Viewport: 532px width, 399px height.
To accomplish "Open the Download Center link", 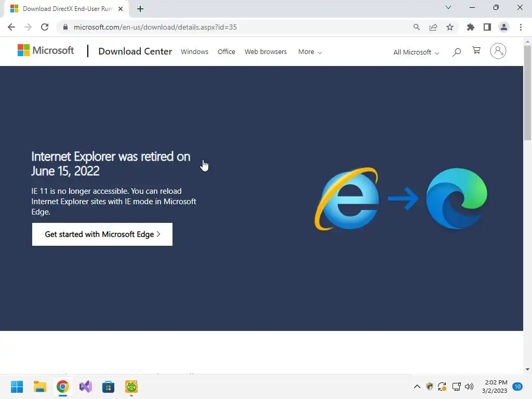I will coord(135,51).
